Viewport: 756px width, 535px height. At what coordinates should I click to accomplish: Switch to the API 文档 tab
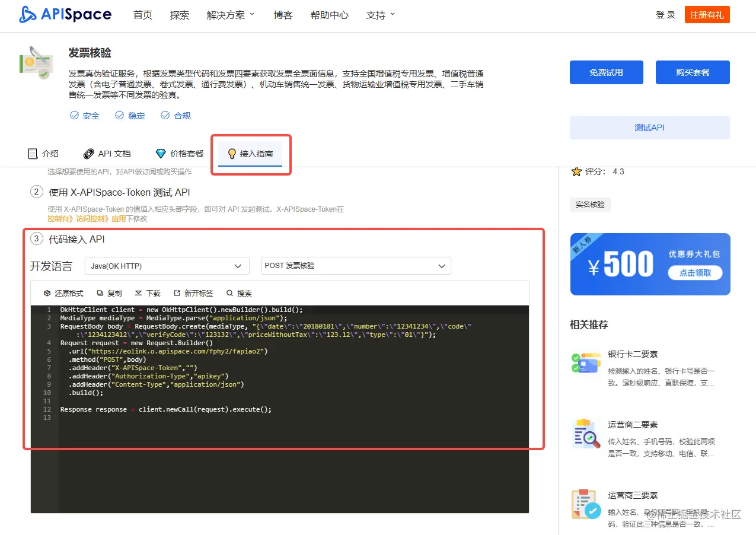click(107, 154)
